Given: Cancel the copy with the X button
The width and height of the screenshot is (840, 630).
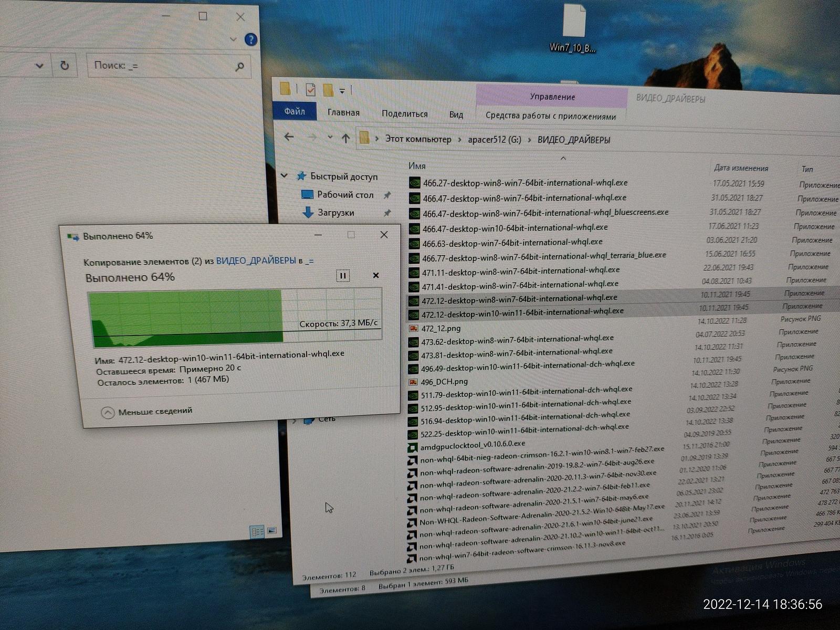Looking at the screenshot, I should tap(376, 275).
